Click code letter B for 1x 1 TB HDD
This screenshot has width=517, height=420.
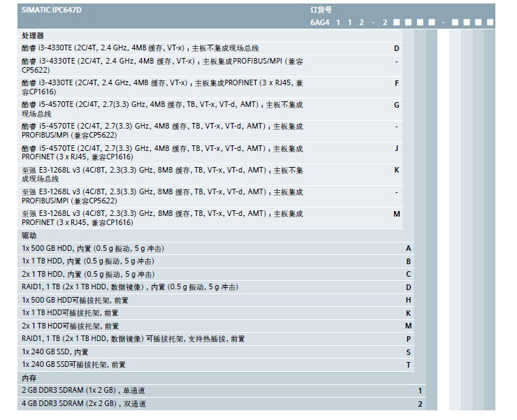tap(409, 261)
